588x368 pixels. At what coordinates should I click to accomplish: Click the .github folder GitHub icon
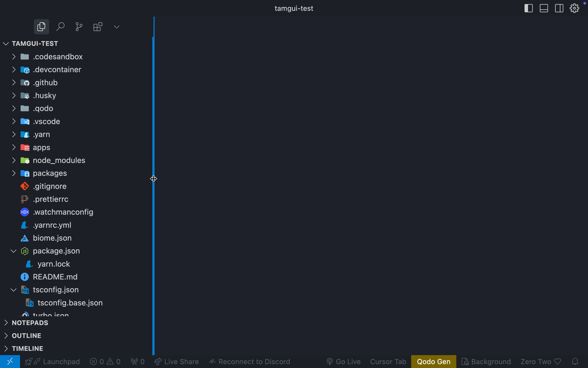(x=25, y=83)
